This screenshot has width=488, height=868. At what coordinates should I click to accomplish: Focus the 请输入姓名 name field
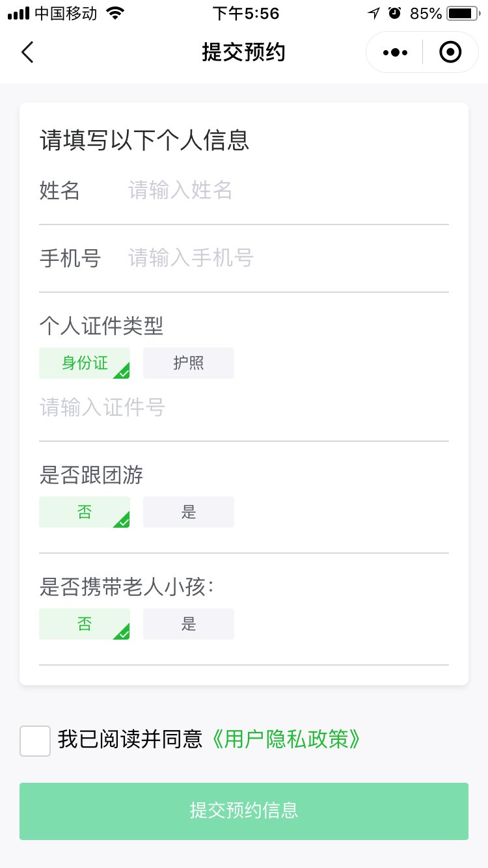point(286,191)
